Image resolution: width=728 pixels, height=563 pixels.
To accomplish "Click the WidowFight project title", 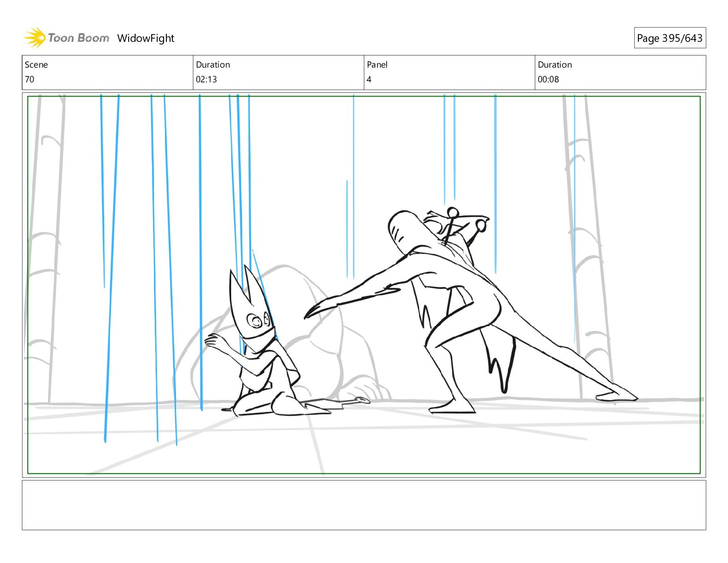I will [x=146, y=38].
